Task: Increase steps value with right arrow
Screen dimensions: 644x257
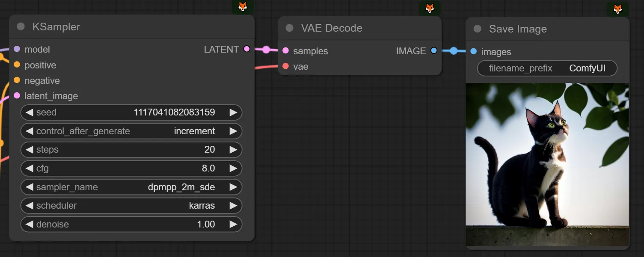Action: pos(233,150)
